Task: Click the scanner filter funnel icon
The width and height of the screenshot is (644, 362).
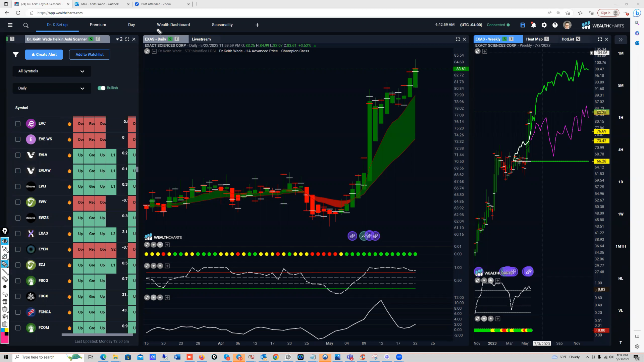Action: pos(16,55)
